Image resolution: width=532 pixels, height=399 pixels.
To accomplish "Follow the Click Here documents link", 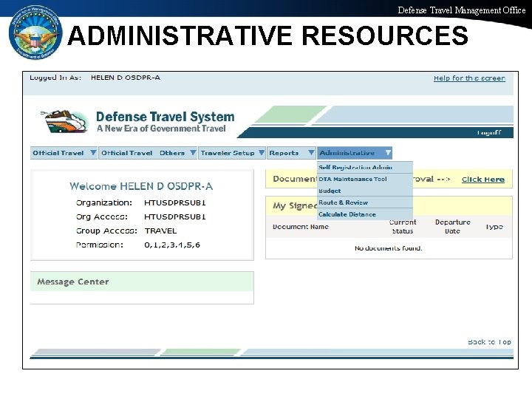I will [x=483, y=179].
